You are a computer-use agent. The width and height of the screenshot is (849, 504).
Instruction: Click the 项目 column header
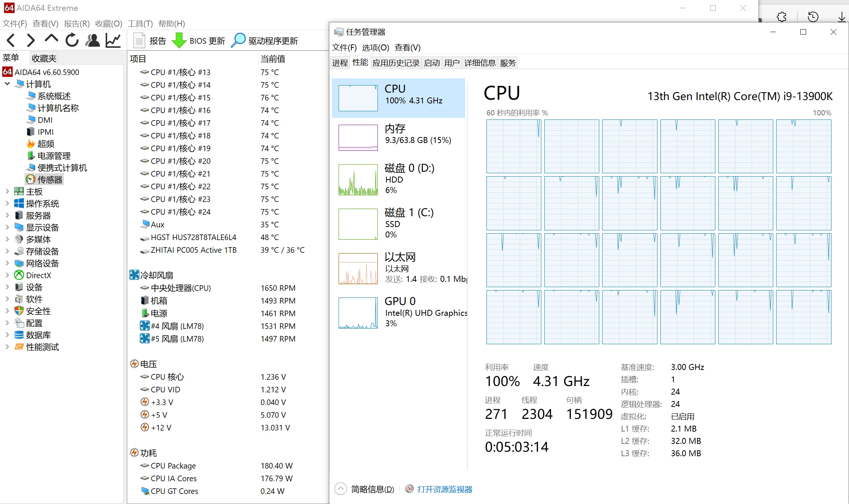(138, 59)
